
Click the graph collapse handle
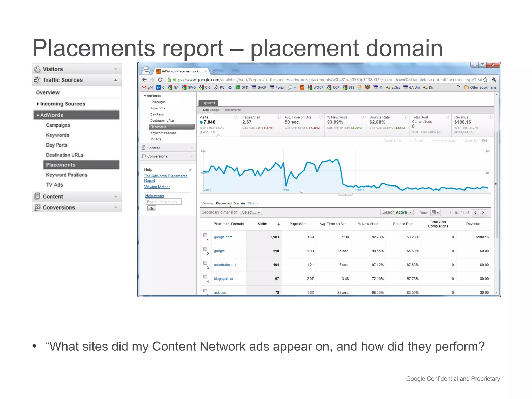345,194
